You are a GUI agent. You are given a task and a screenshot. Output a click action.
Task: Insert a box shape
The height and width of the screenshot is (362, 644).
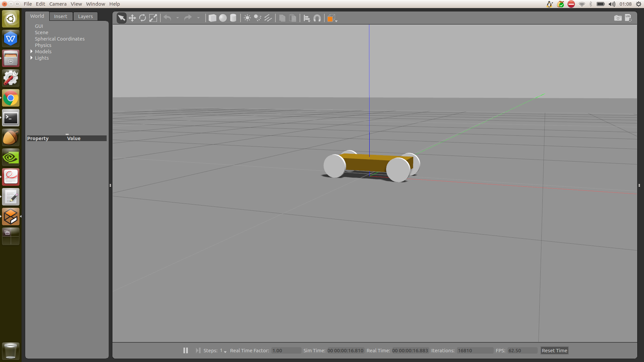point(212,18)
